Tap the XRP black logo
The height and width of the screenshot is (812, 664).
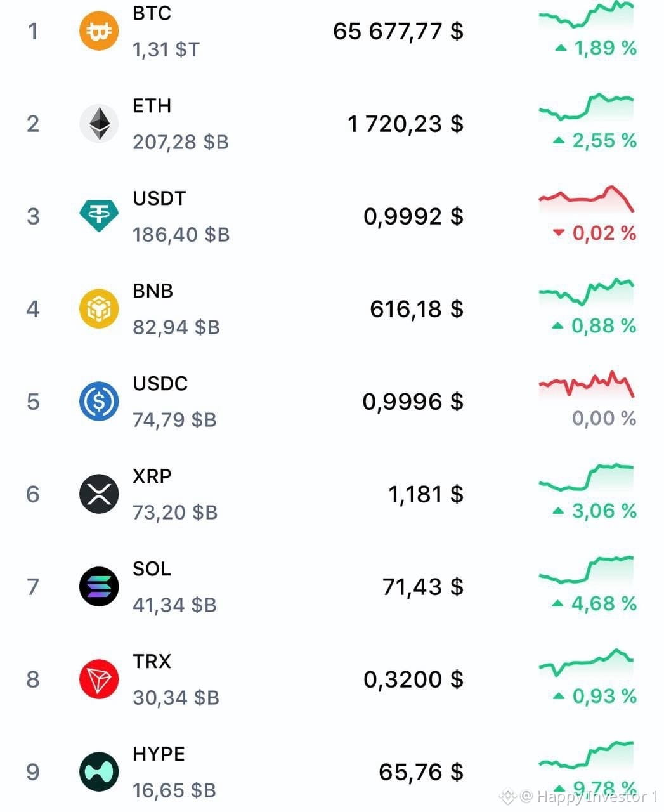pyautogui.click(x=99, y=494)
